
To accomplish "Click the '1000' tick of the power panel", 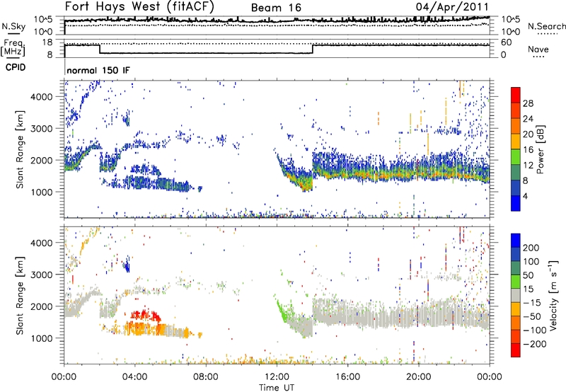I will coord(41,192).
